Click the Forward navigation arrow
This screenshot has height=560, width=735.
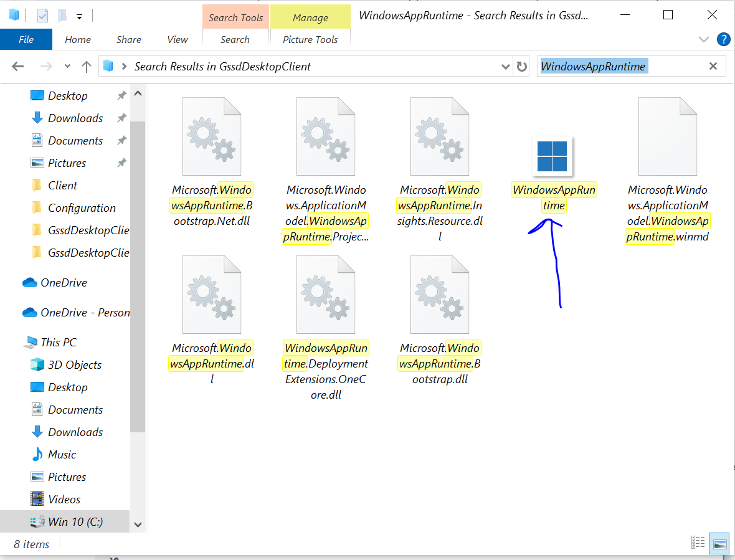(46, 67)
